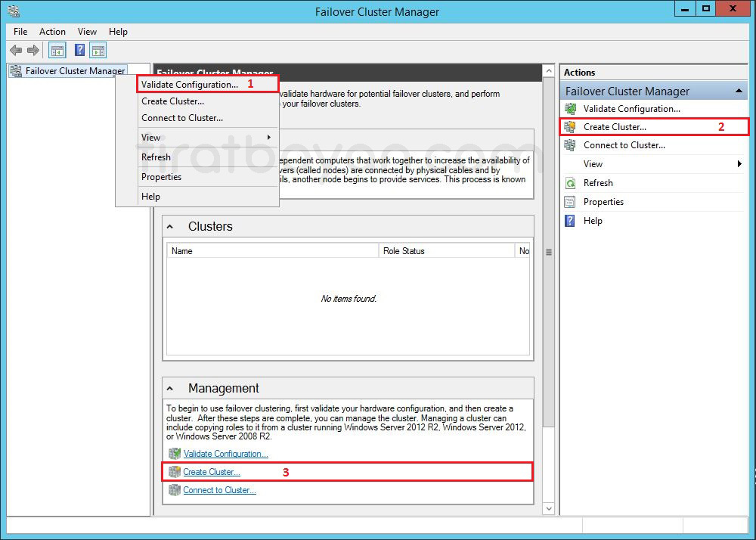
Task: Open the Action menu
Action: 52,32
